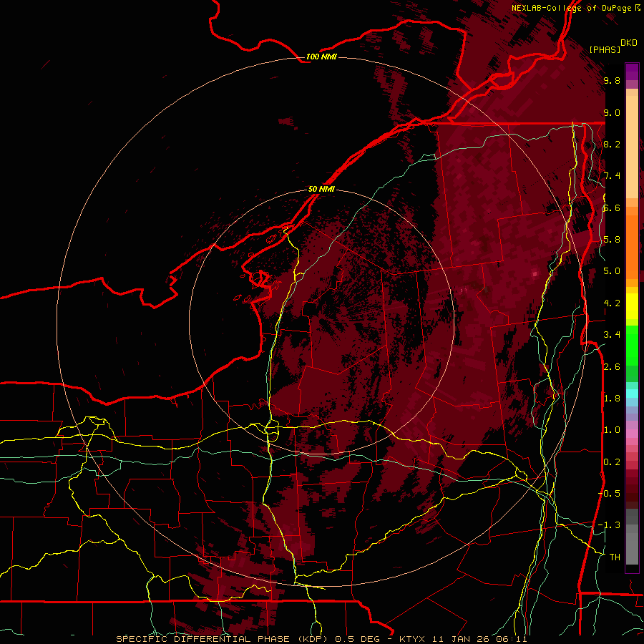
Task: Select the -1.3 value on the legend
Action: (609, 525)
